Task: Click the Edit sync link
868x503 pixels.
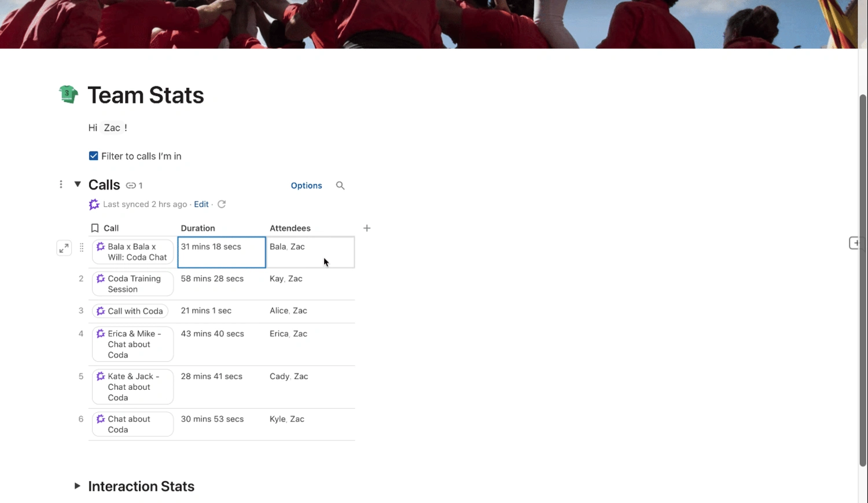Action: (201, 204)
